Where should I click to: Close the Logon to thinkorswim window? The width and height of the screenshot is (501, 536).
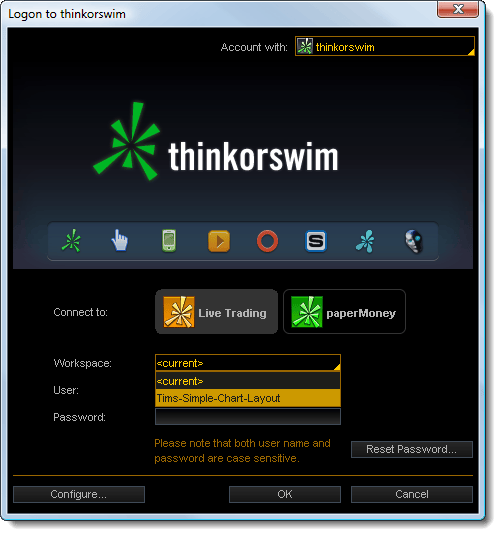pos(458,9)
